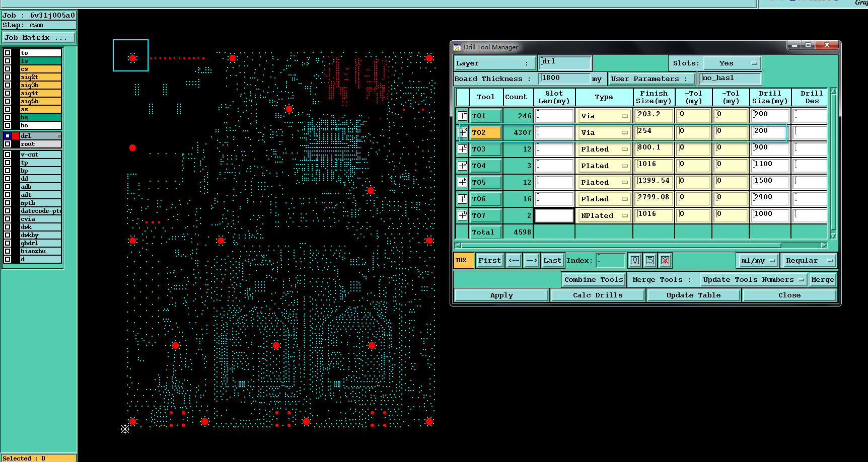
Task: Toggle display of the 'to' layer
Action: (x=8, y=53)
